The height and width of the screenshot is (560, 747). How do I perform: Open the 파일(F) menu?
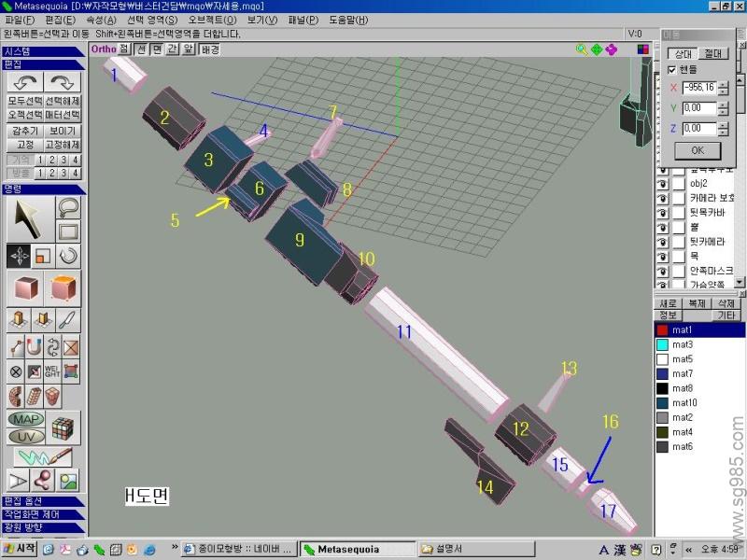click(20, 20)
